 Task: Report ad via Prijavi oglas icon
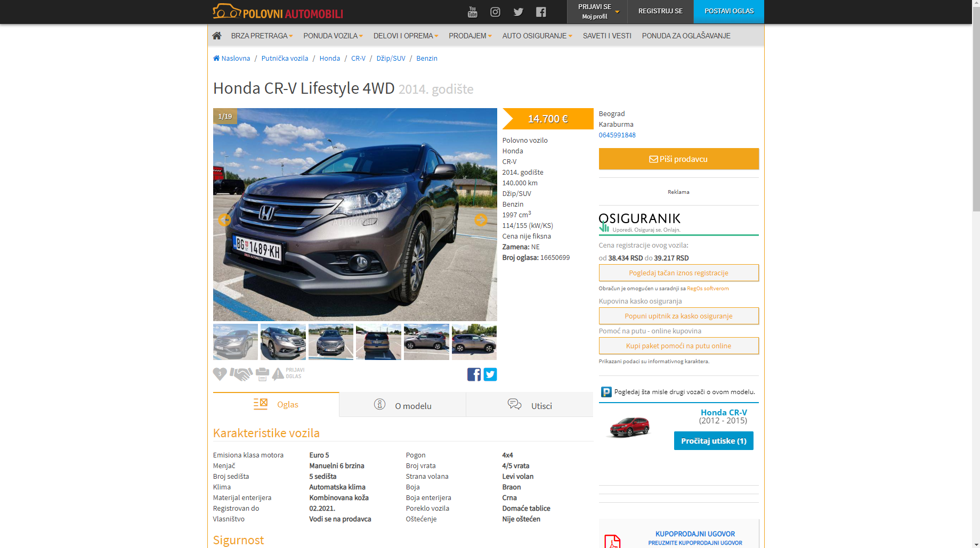point(288,373)
